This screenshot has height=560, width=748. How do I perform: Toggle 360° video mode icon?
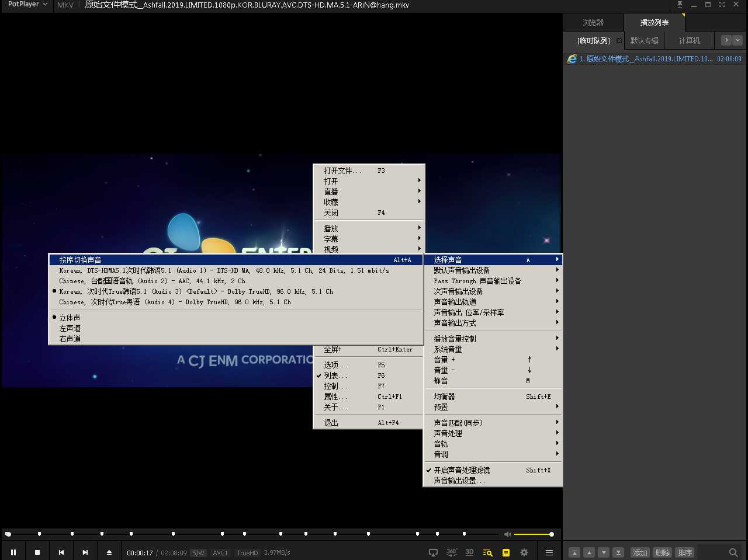(x=451, y=552)
